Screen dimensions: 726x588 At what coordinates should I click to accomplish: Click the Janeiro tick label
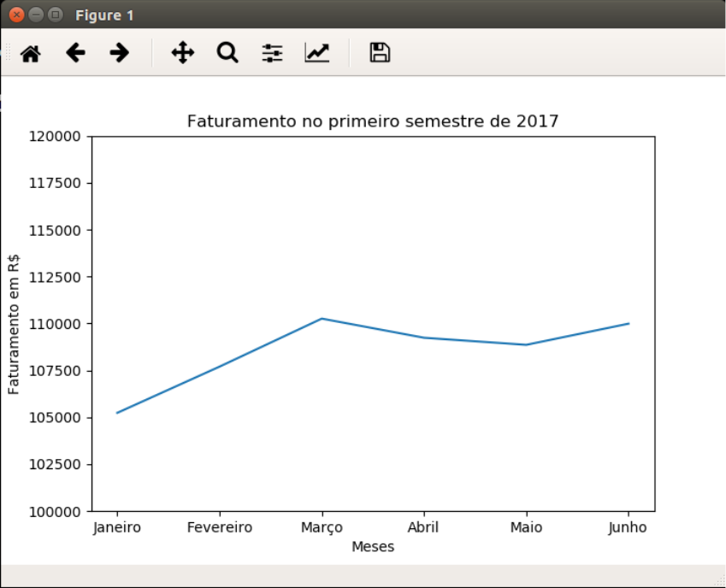pos(117,527)
